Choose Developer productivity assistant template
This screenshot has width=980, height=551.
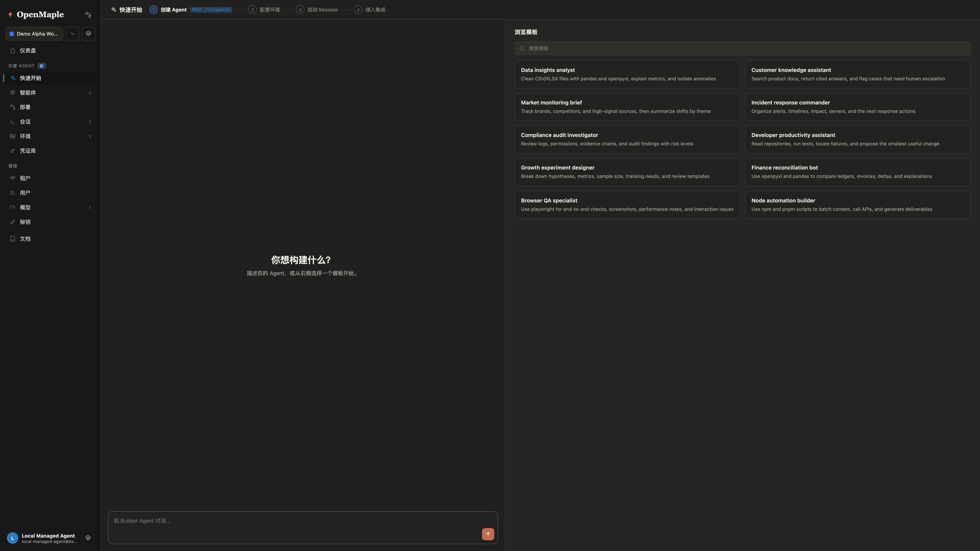click(x=857, y=139)
